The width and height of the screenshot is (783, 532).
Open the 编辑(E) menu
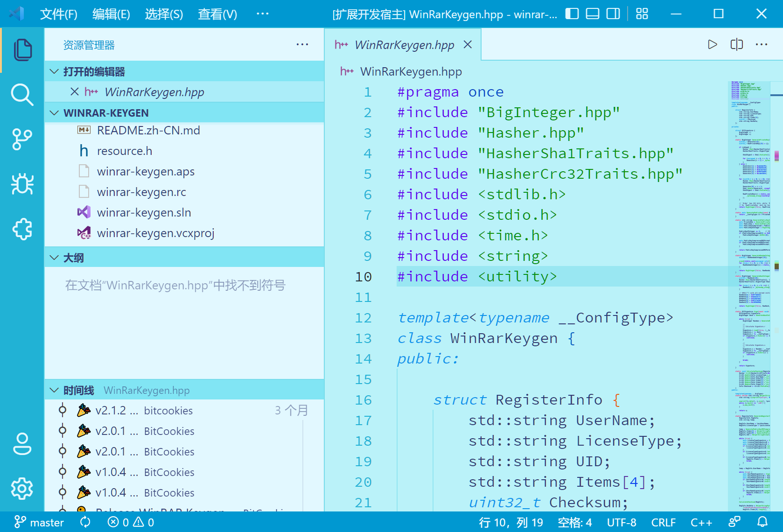(x=111, y=14)
